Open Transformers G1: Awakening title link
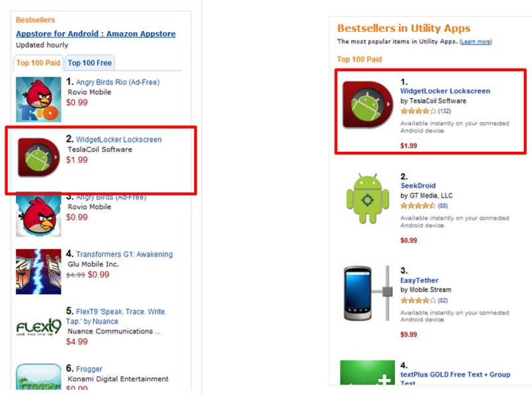 (x=124, y=254)
